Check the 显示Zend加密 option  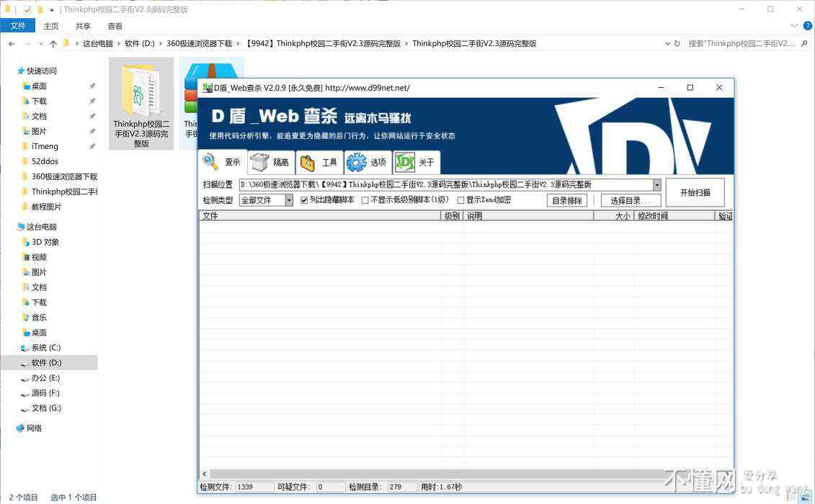click(x=461, y=200)
